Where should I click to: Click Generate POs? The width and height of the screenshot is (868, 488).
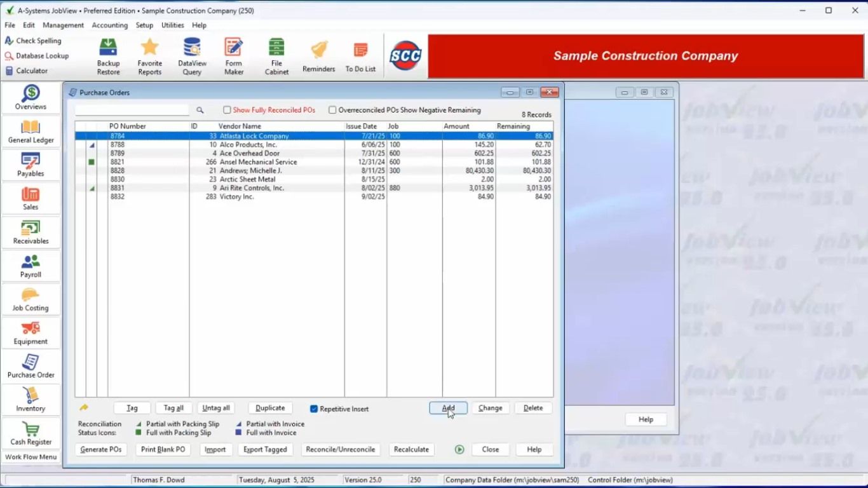tap(101, 449)
